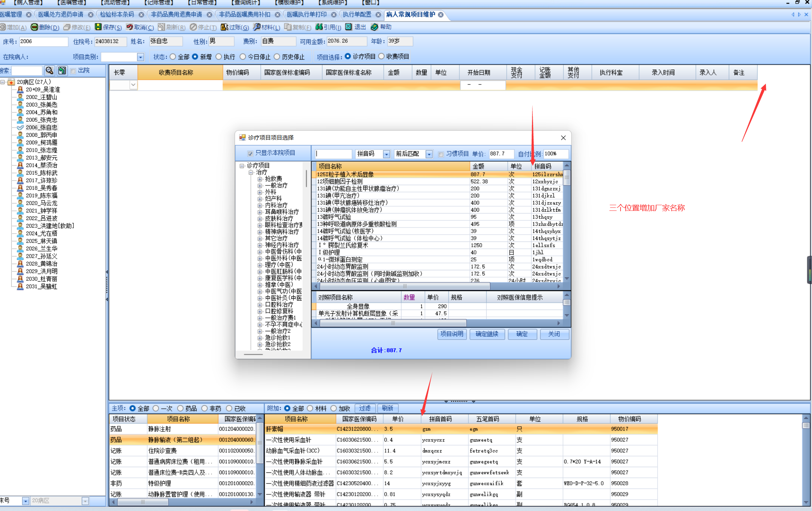This screenshot has height=511, width=812.
Task: Enable the 习惯项目 checkbox
Action: point(441,154)
